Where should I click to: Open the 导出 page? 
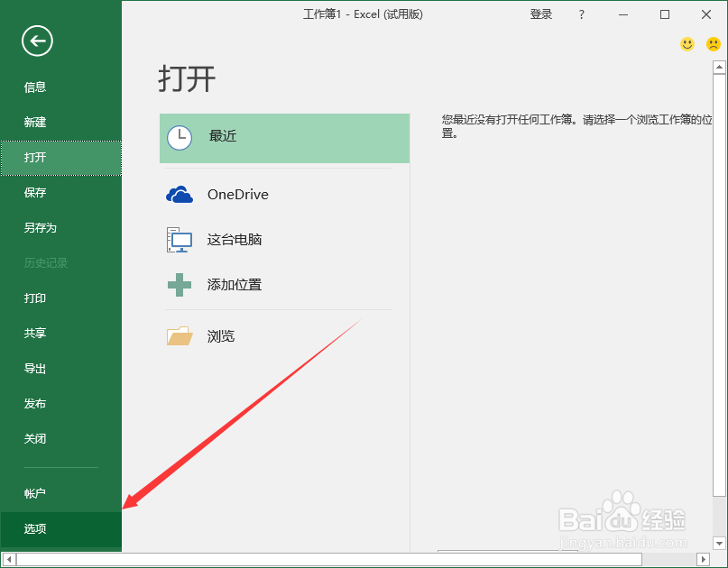pyautogui.click(x=35, y=368)
